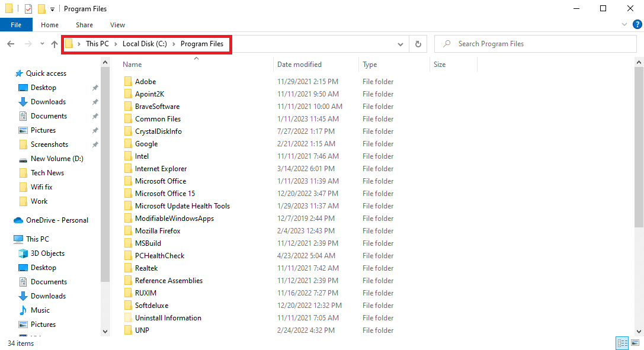
Task: Switch to Details view layout icon
Action: click(622, 343)
